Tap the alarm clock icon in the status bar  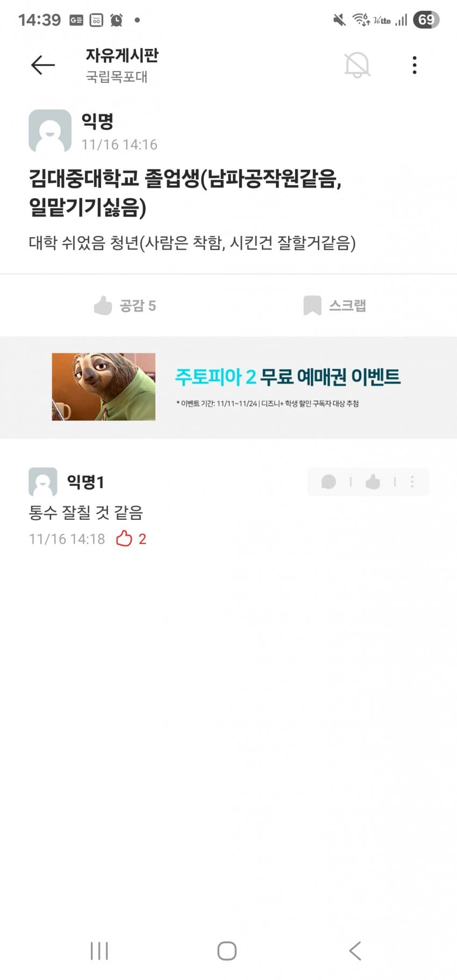(x=116, y=20)
